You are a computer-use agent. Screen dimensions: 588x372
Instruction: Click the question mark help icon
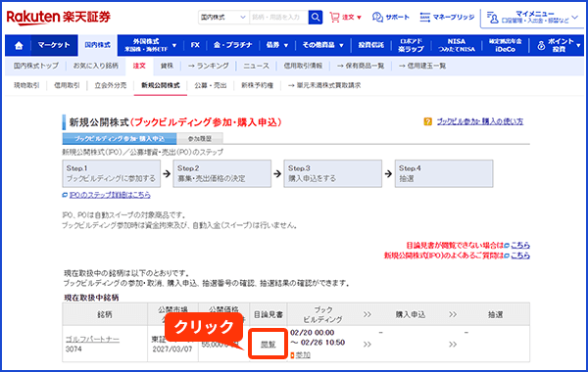[427, 121]
